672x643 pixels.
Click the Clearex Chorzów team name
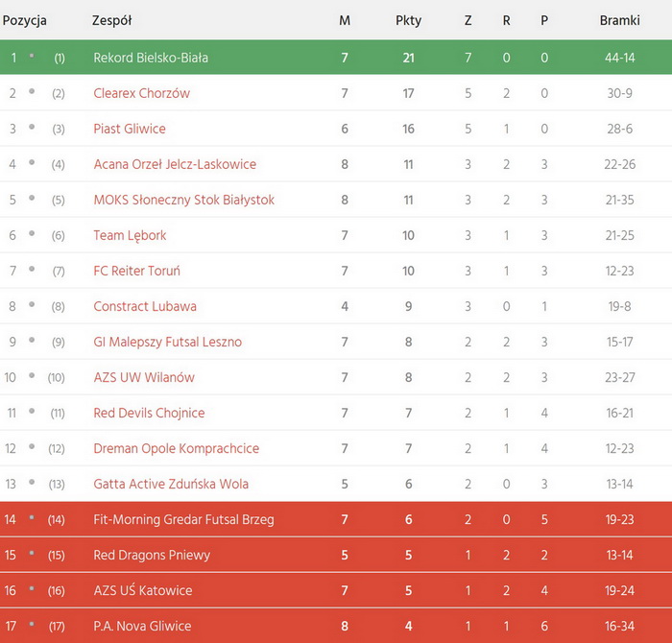[x=141, y=93]
